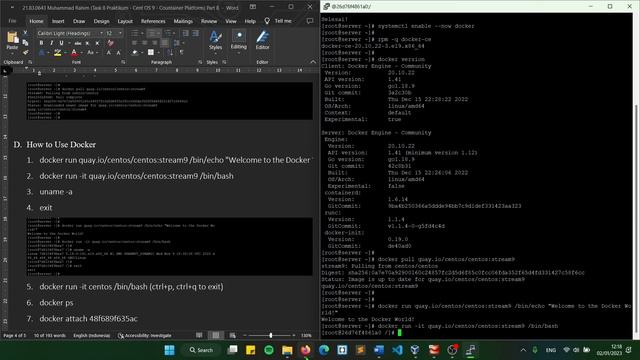Click the Sort icon in the Paragraph group
This screenshot has width=640, height=360.
click(170, 53)
